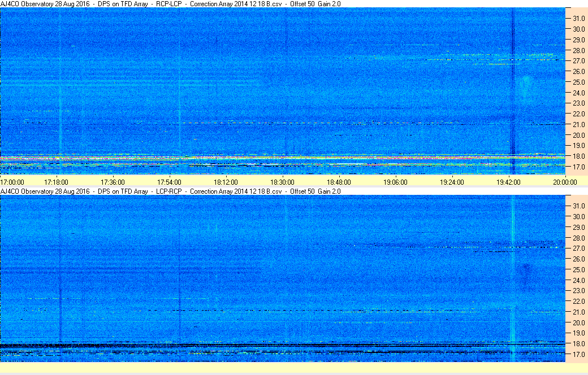Select the 30.0 frequency label on LCP-RCP plot
The height and width of the screenshot is (375, 588).
pyautogui.click(x=578, y=216)
